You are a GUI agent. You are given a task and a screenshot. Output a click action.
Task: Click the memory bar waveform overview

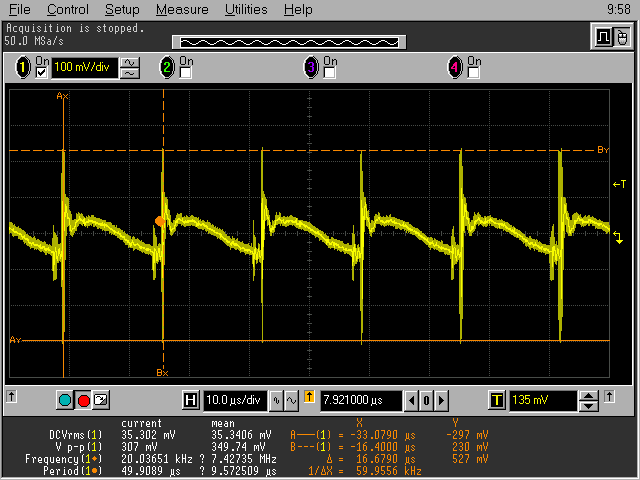[289, 42]
